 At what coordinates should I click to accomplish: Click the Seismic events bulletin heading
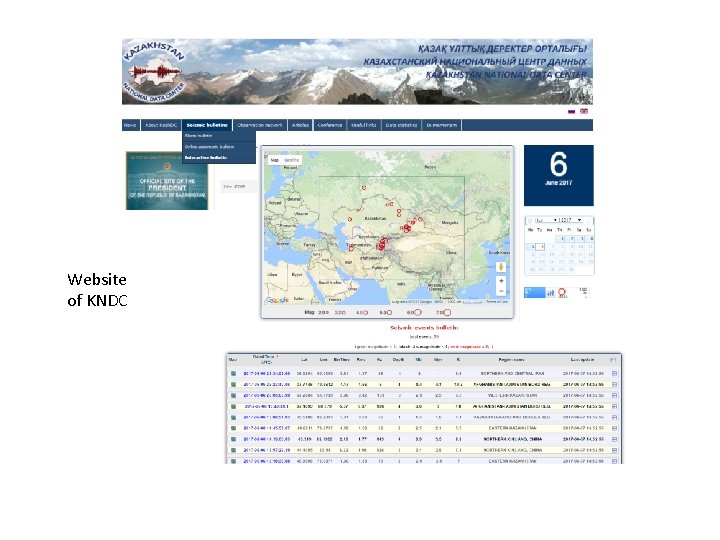point(424,327)
